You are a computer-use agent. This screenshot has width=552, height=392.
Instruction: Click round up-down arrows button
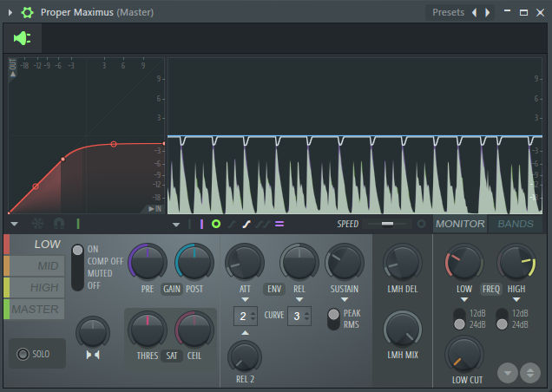530,373
